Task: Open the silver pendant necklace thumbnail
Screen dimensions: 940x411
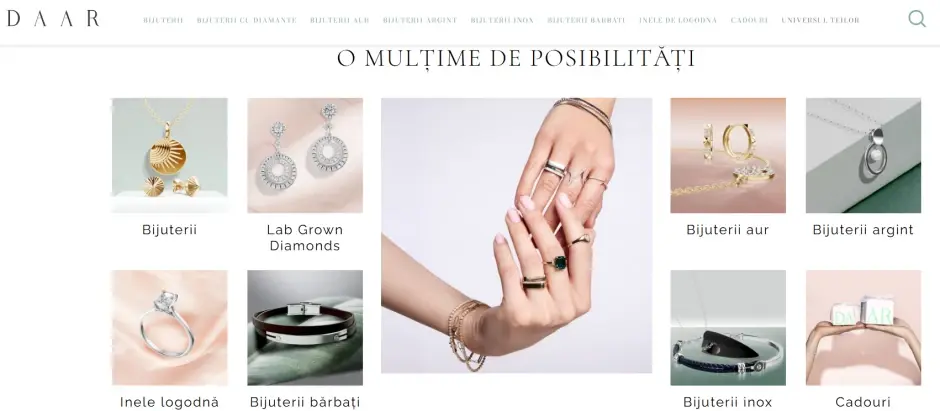Action: (863, 155)
